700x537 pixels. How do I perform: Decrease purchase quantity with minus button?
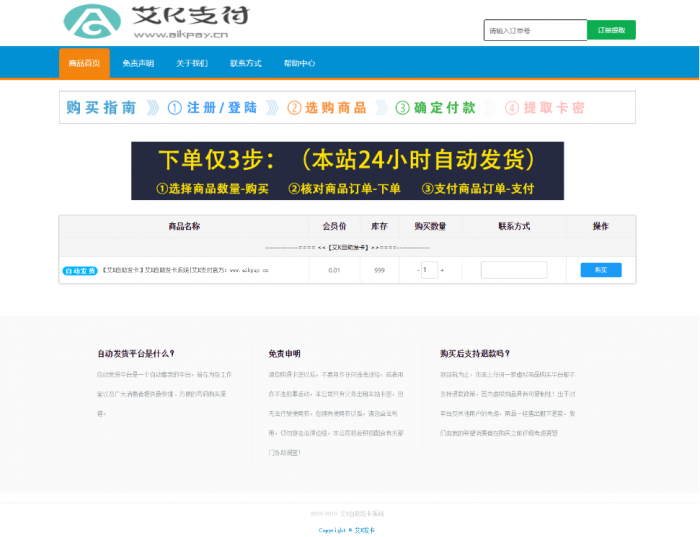pos(417,270)
